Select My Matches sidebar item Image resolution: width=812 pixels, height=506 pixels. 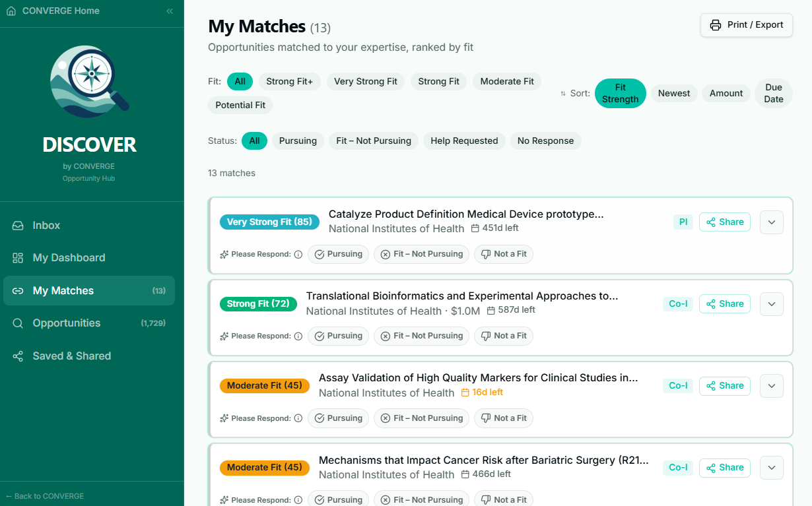coord(89,290)
